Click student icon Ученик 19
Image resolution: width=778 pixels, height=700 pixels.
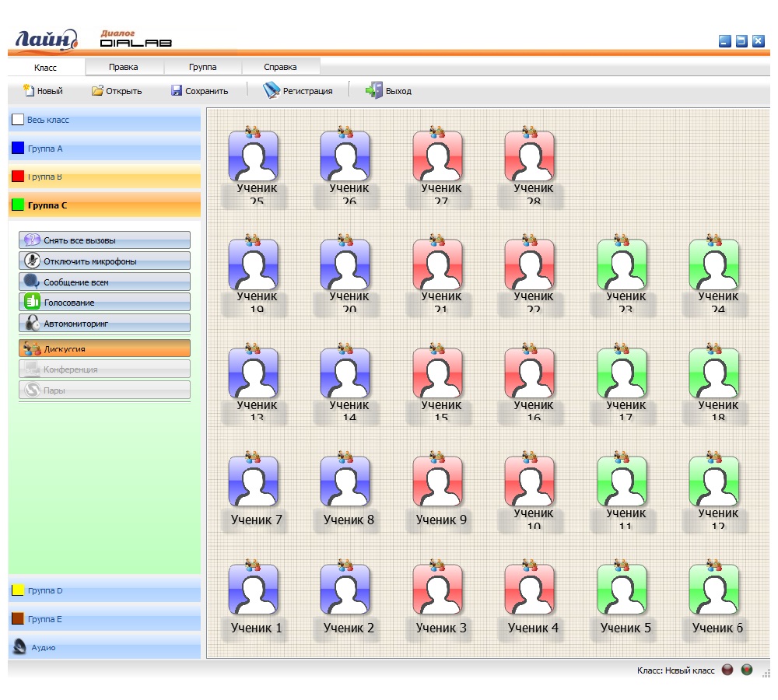coord(253,264)
